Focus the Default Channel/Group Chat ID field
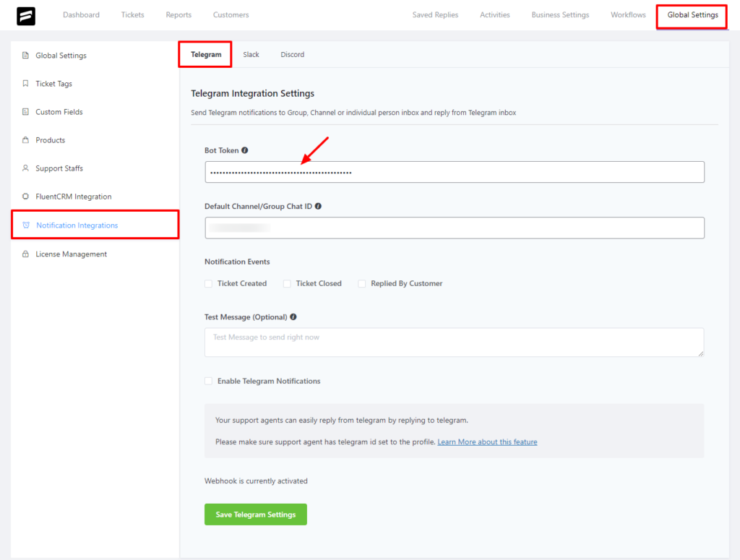Viewport: 740px width, 560px height. [455, 228]
